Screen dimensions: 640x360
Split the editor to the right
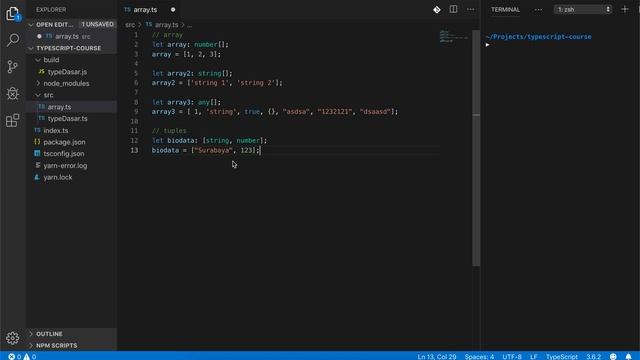pos(453,9)
